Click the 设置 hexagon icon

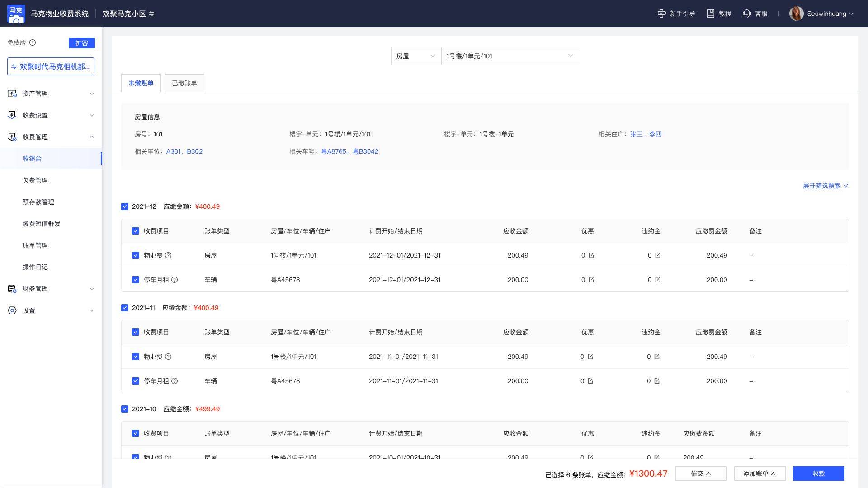12,310
